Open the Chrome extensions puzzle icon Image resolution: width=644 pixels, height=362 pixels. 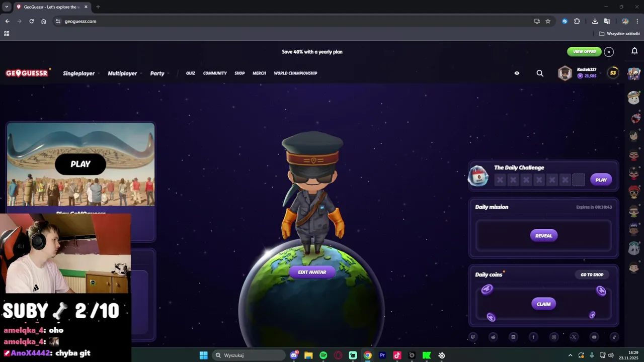577,21
